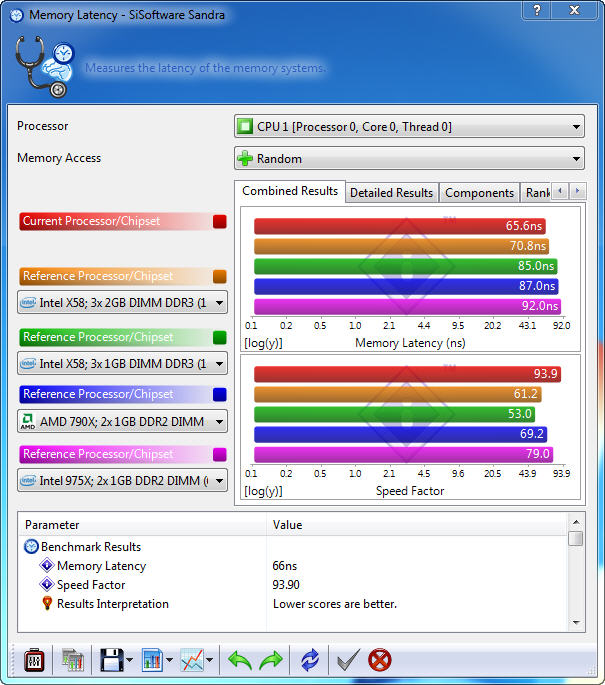
Task: Open Intel X58 3x 2GB DIMM dropdown
Action: [x=122, y=302]
